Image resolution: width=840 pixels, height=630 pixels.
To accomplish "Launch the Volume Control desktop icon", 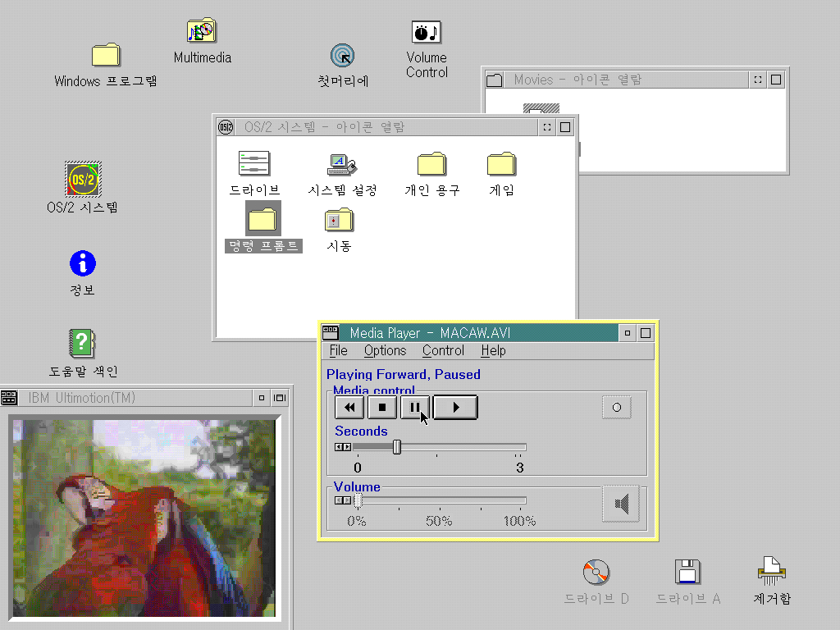I will click(427, 32).
